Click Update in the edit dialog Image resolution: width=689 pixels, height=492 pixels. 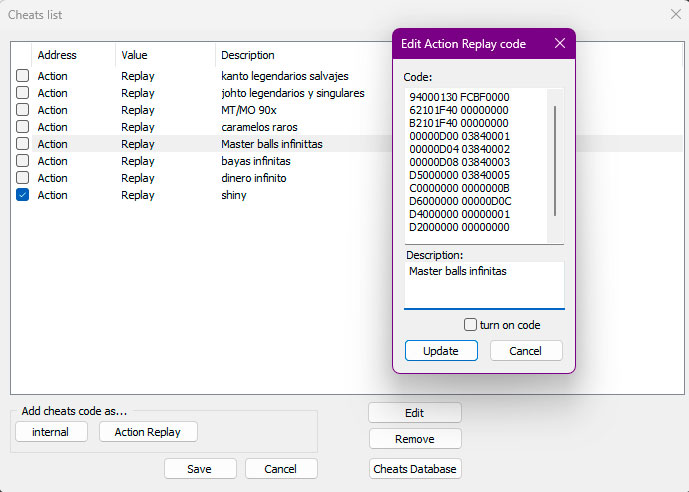coord(441,351)
